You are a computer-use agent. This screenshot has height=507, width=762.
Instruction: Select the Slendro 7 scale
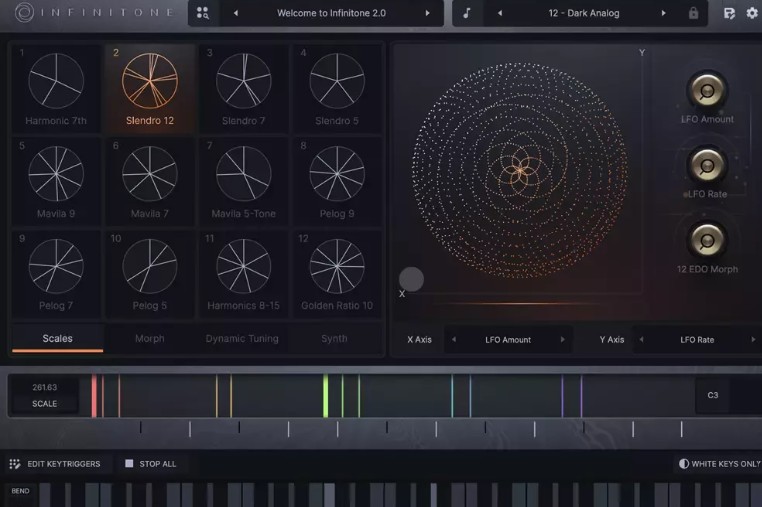243,88
